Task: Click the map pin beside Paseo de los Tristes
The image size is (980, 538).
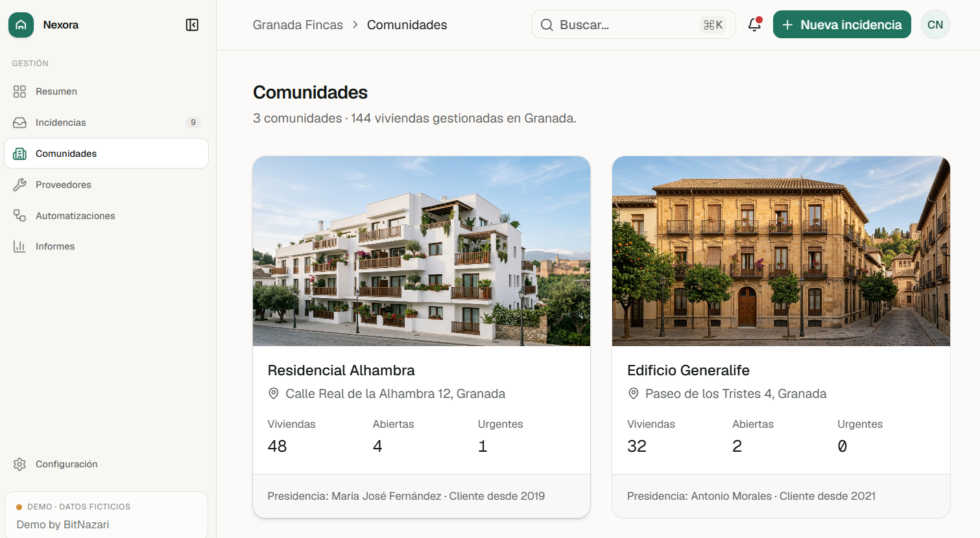Action: pos(634,393)
